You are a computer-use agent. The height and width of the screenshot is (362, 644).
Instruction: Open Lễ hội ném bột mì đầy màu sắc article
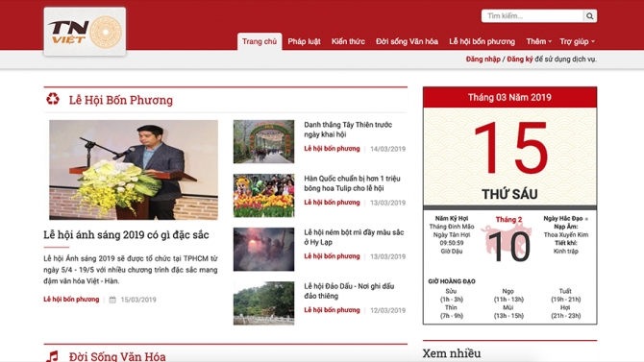354,237
